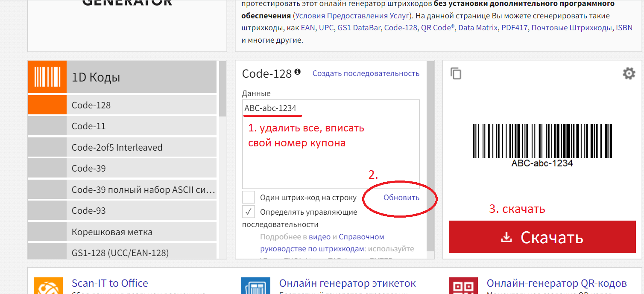
Task: Select Code-39 barcode type
Action: (x=123, y=169)
